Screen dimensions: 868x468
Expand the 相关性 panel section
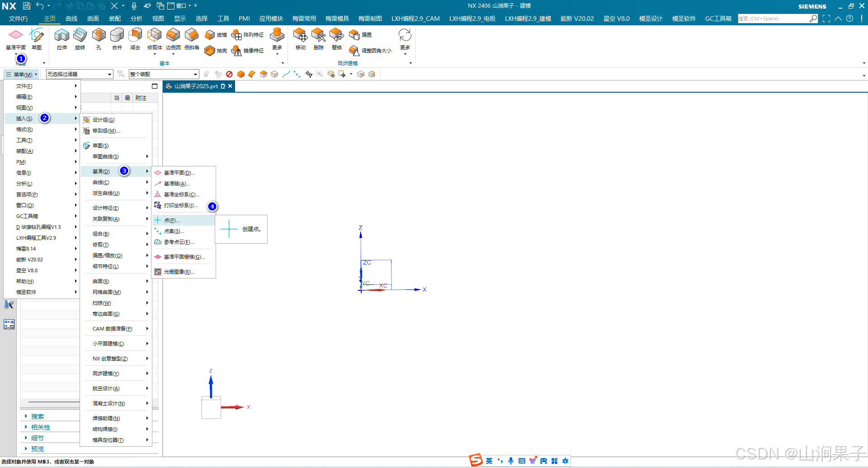41,427
